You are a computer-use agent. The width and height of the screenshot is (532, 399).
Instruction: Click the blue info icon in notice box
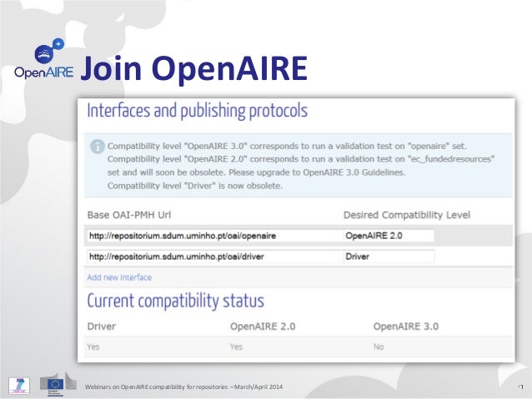[x=98, y=147]
